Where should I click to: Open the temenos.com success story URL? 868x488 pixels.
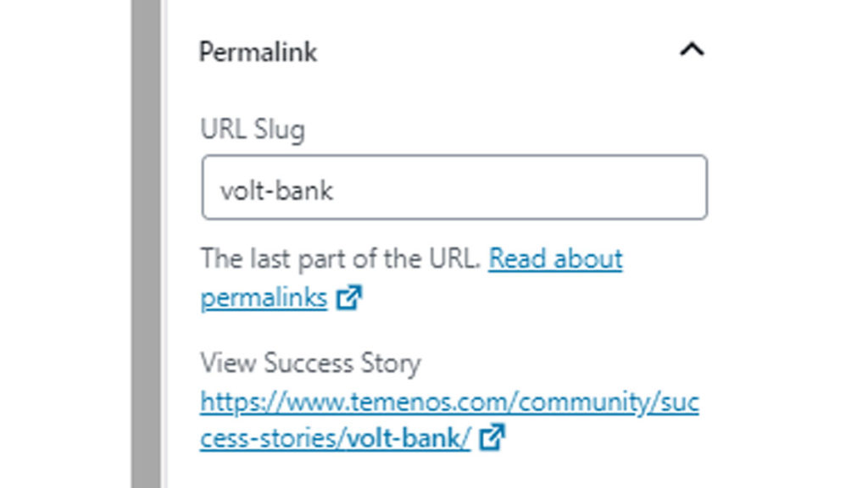[x=449, y=402]
